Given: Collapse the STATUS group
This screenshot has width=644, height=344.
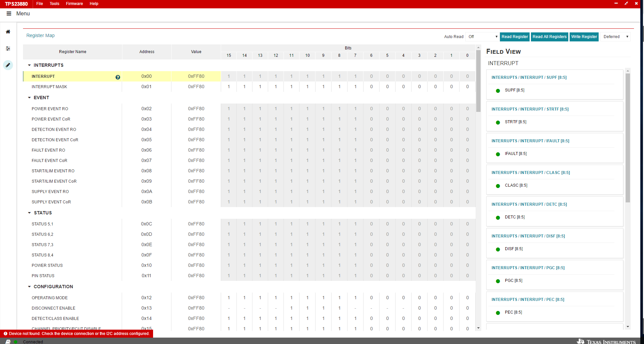Looking at the screenshot, I should coord(29,213).
